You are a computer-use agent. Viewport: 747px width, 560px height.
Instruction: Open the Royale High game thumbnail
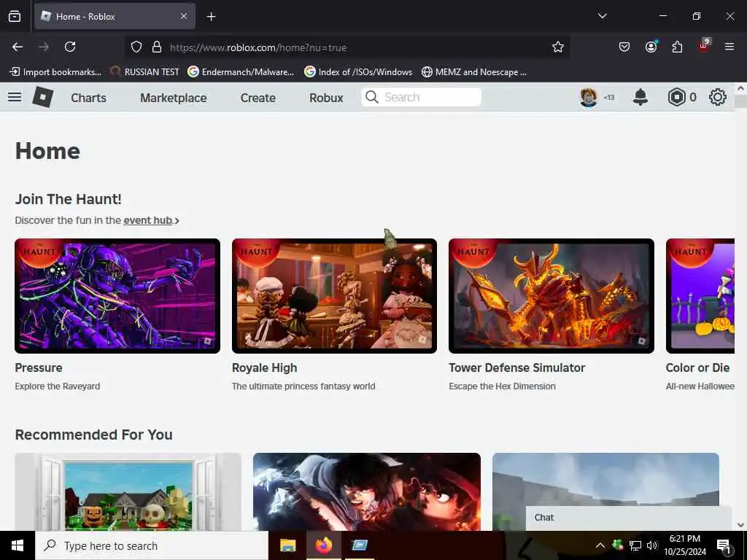point(334,296)
